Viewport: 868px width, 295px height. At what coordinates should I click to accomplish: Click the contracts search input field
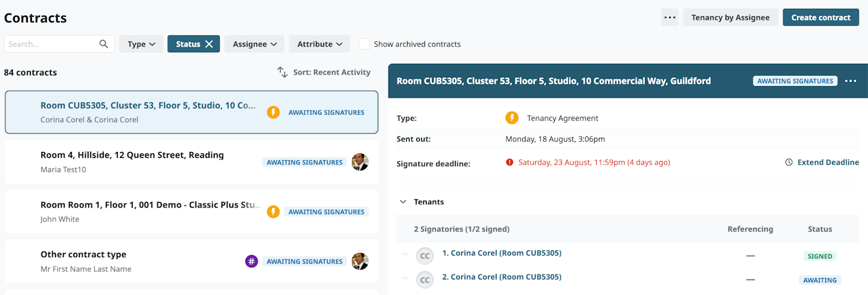51,44
